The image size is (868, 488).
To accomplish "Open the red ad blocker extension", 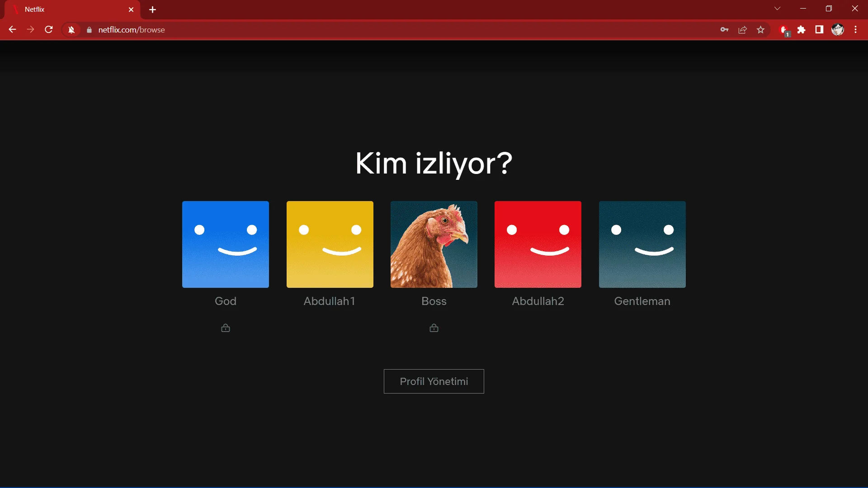I will [x=784, y=30].
